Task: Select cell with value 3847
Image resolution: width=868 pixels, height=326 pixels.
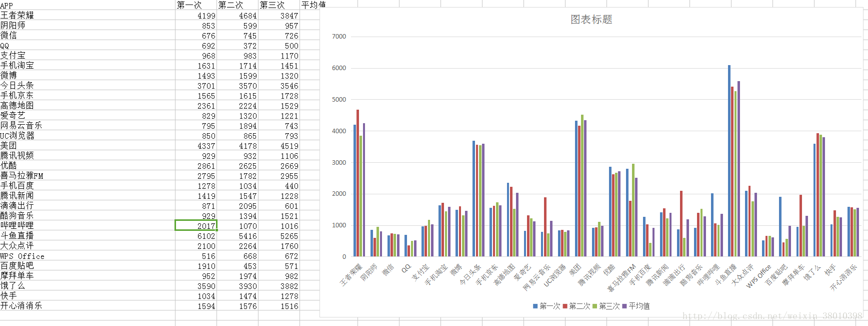Action: tap(279, 16)
